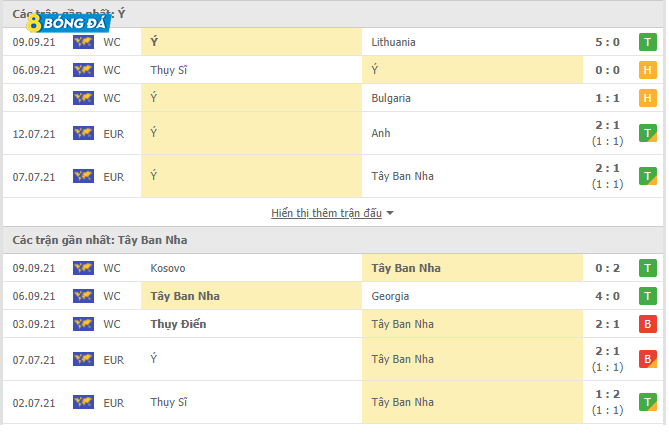669x434 pixels.
Task: Open the Kosovo team link
Action: 168,269
